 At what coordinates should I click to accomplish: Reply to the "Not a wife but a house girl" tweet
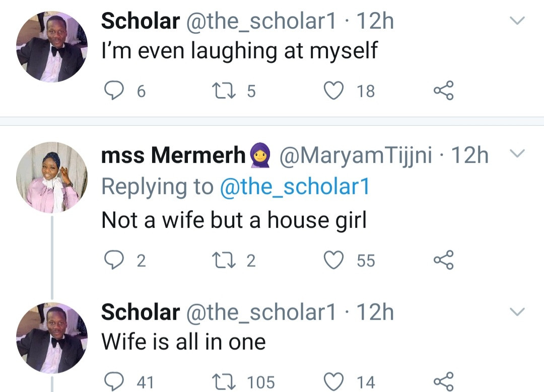point(113,260)
